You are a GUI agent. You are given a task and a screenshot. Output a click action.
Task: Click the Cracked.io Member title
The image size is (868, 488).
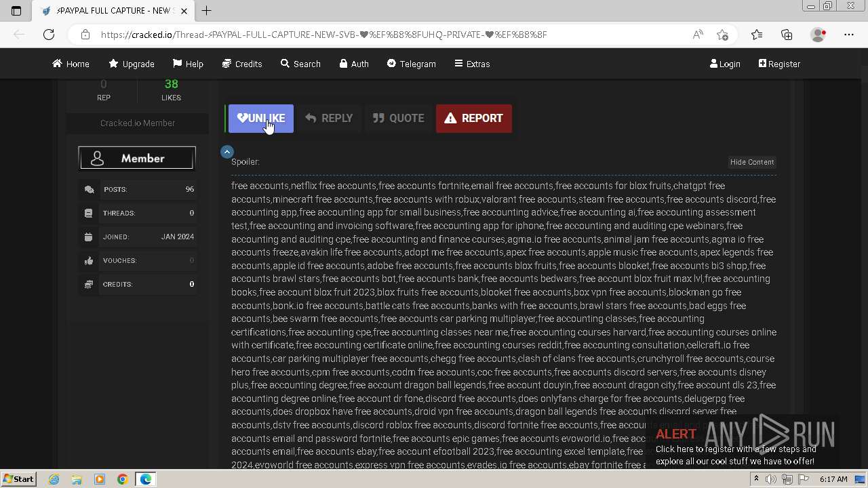138,123
